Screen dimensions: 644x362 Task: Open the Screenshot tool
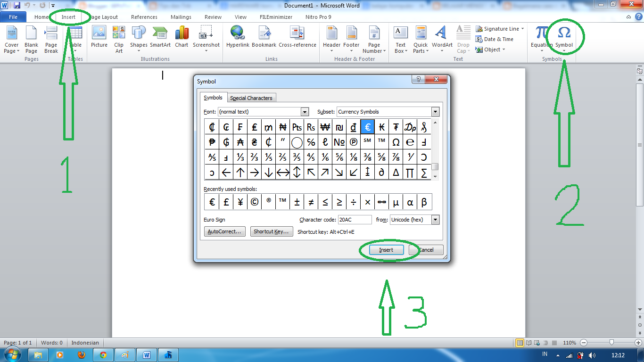click(206, 40)
